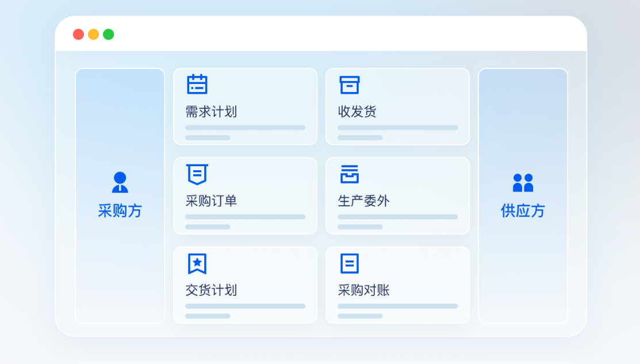Image resolution: width=640 pixels, height=364 pixels.
Task: Select the 需求计划 card title
Action: pos(212,112)
